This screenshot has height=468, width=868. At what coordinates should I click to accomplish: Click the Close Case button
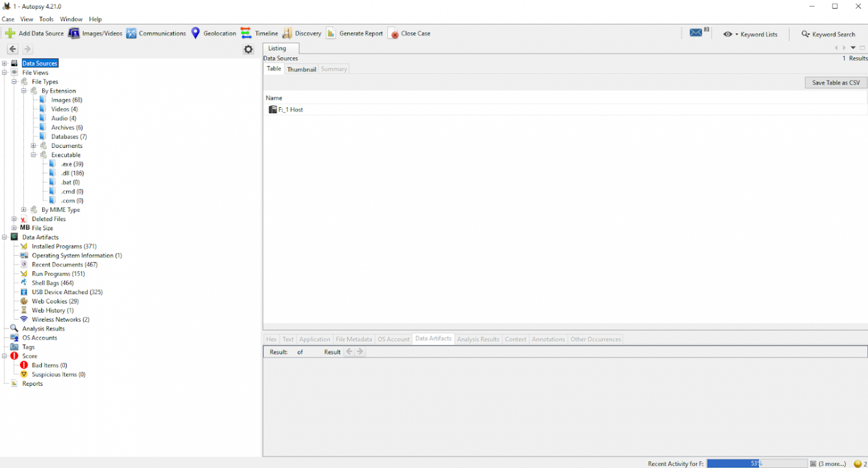(x=410, y=33)
